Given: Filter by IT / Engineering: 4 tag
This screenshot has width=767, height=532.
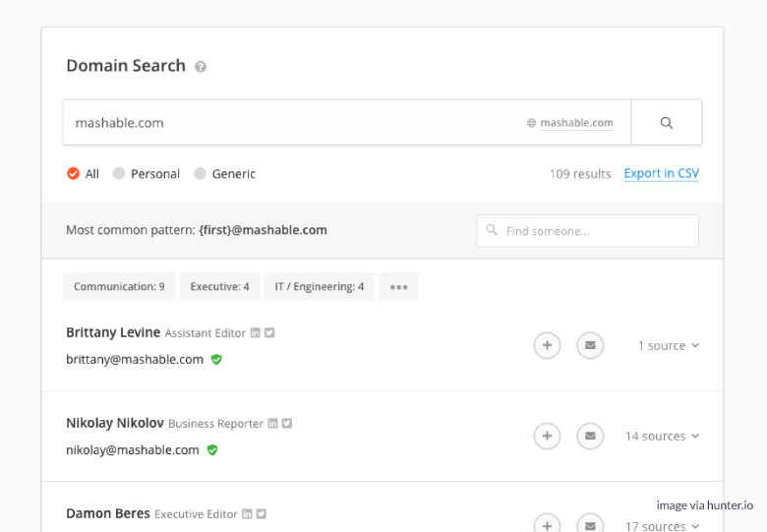Looking at the screenshot, I should pyautogui.click(x=320, y=286).
